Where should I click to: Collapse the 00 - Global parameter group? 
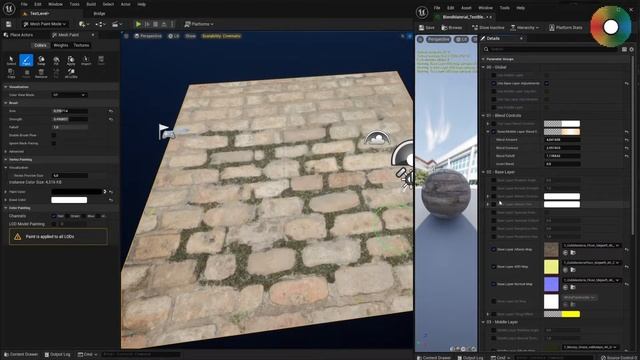pyautogui.click(x=483, y=67)
